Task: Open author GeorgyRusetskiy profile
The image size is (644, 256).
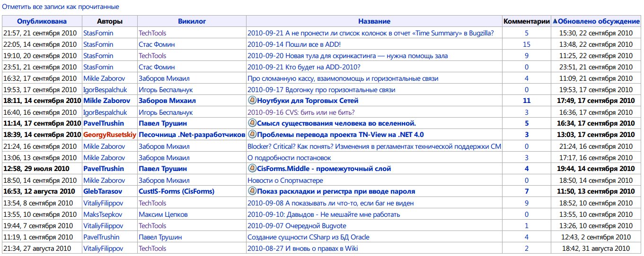Action: click(x=109, y=135)
